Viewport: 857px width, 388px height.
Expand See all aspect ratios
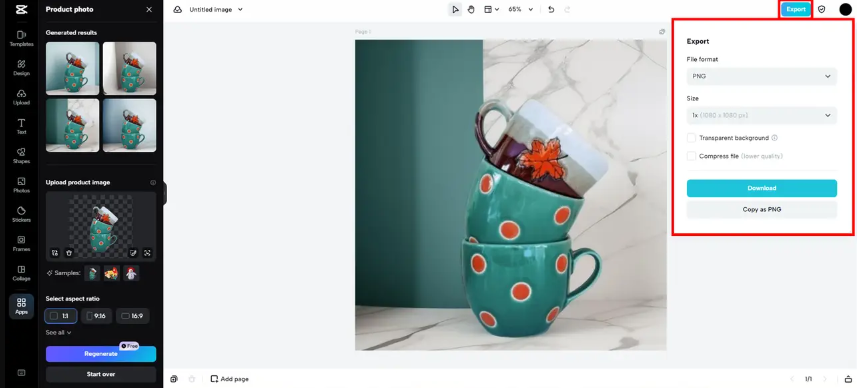coord(58,332)
